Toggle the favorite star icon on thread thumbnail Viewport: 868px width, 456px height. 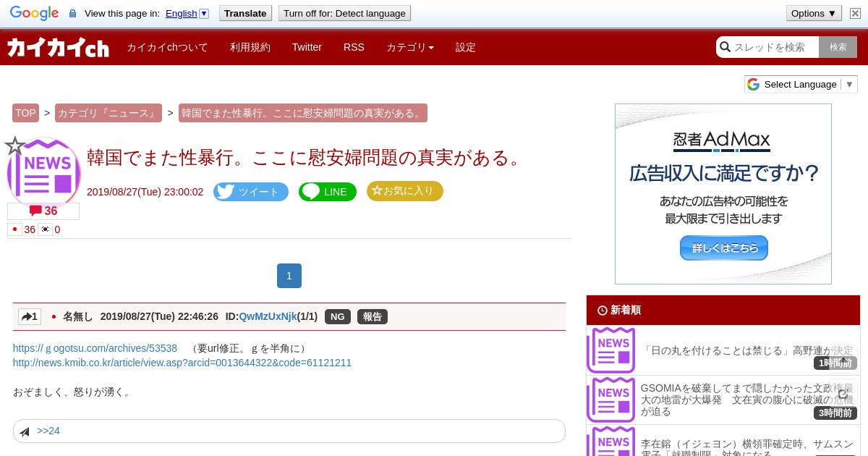15,146
